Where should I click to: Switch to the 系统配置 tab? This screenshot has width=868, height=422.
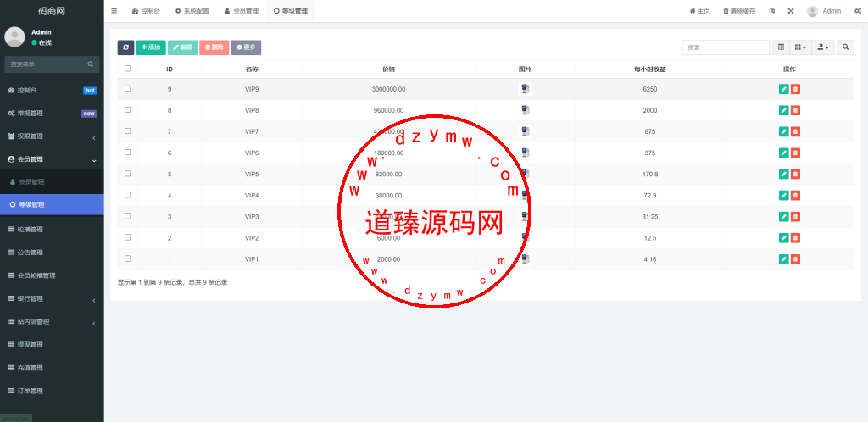tap(192, 11)
